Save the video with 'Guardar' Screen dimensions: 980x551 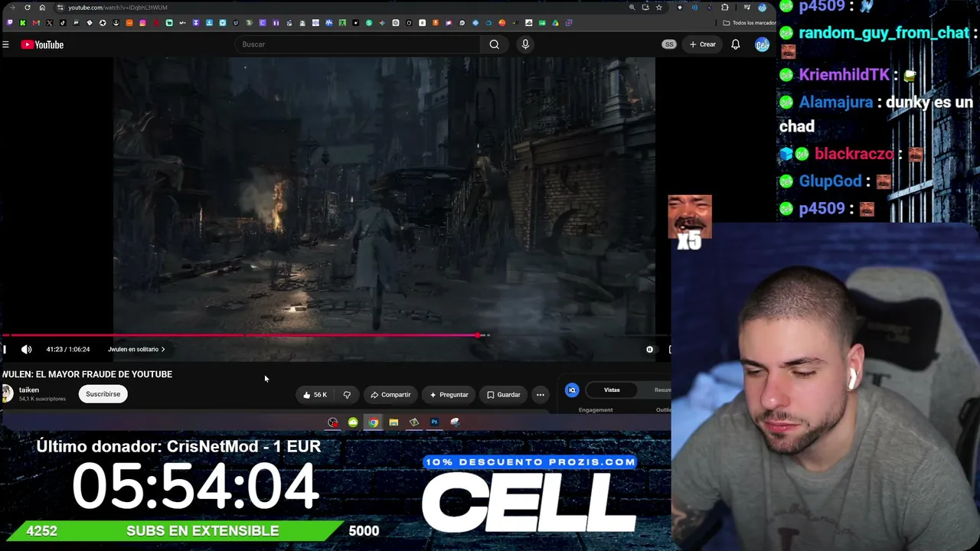503,395
